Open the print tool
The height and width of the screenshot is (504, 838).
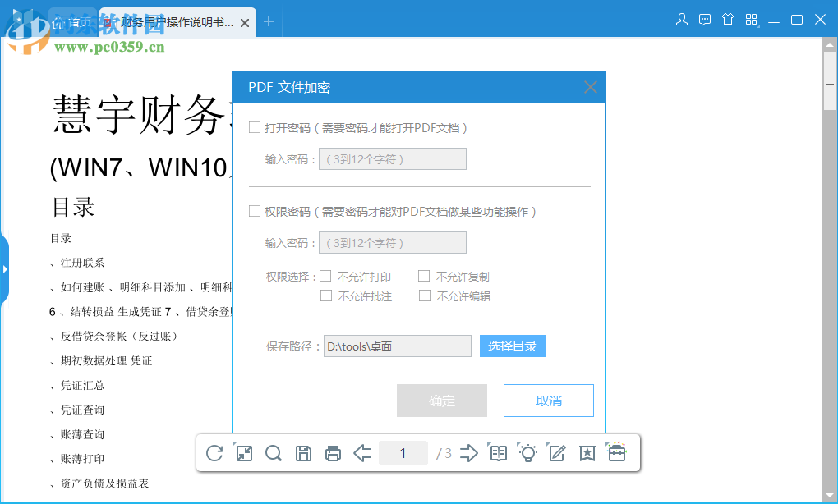[x=333, y=452]
